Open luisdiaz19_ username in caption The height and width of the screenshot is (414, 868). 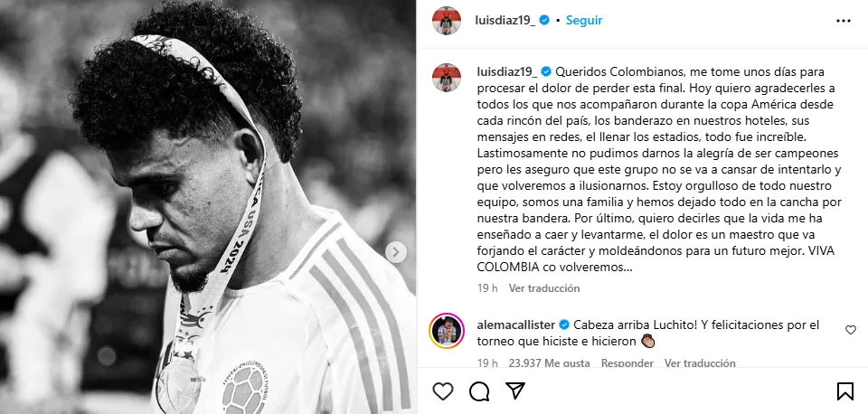507,71
